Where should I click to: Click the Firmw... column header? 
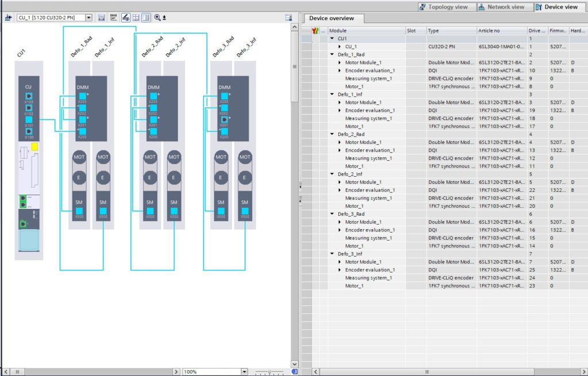tap(558, 31)
